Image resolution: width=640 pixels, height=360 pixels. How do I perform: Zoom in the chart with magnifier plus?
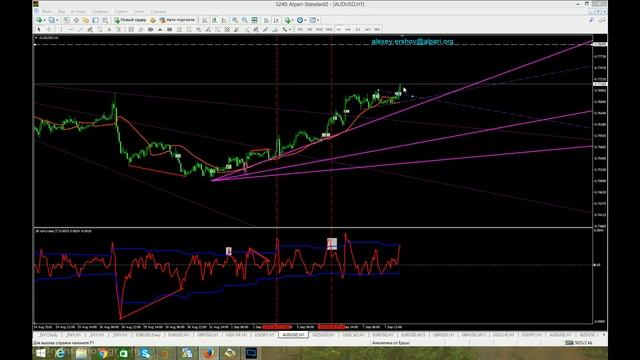[235, 20]
